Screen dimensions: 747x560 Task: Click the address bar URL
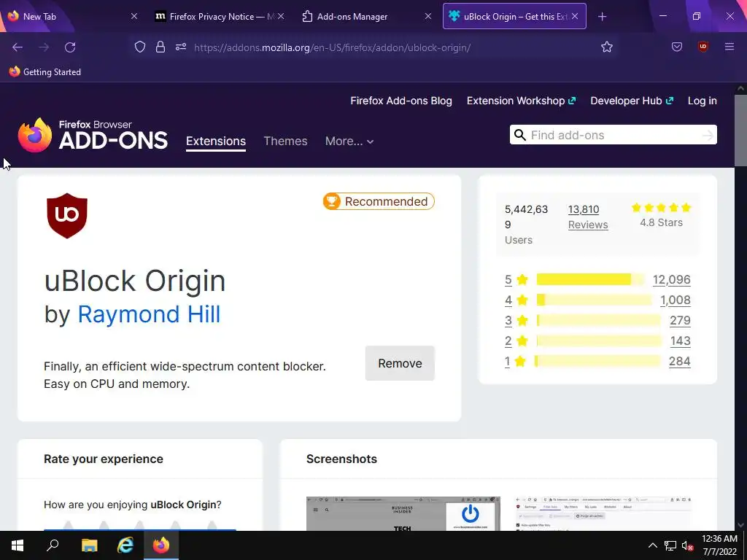332,47
